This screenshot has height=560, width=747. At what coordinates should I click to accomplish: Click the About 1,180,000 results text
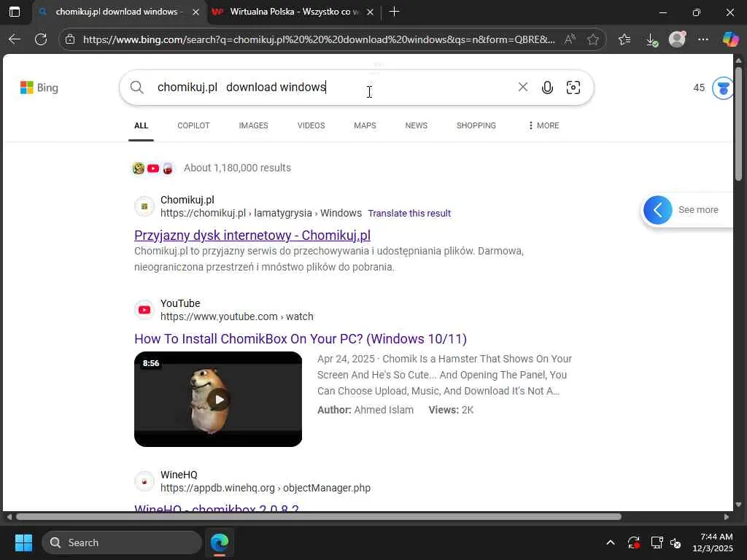click(237, 168)
